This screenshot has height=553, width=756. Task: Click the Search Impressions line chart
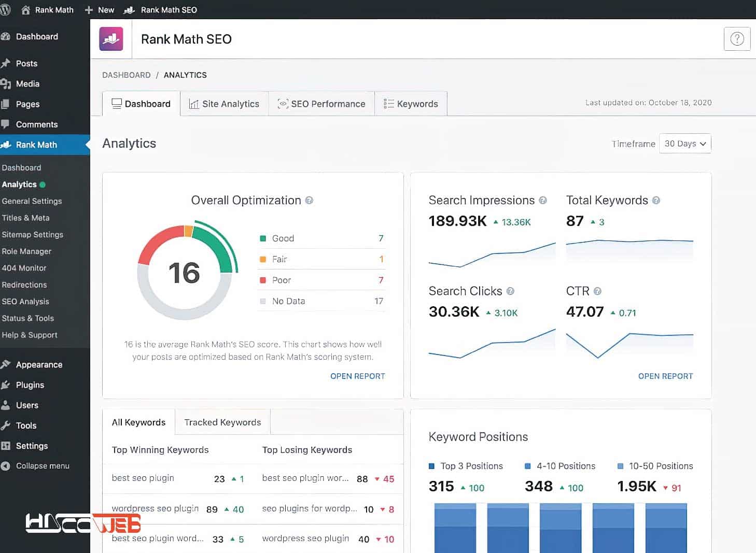pyautogui.click(x=492, y=254)
